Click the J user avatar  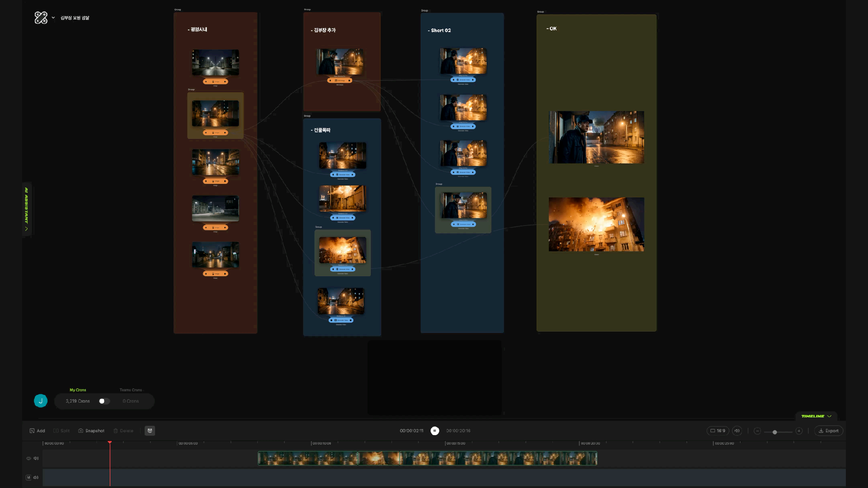pyautogui.click(x=41, y=401)
